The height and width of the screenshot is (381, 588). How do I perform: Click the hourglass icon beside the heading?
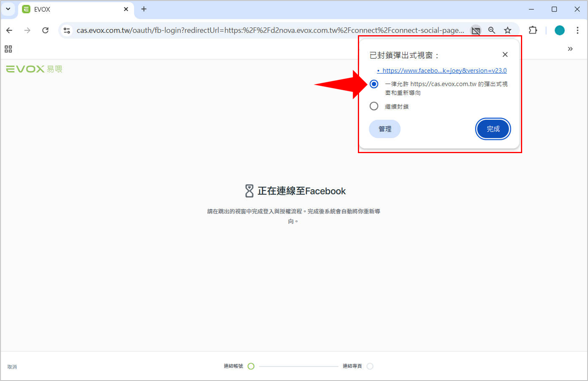[x=249, y=191]
